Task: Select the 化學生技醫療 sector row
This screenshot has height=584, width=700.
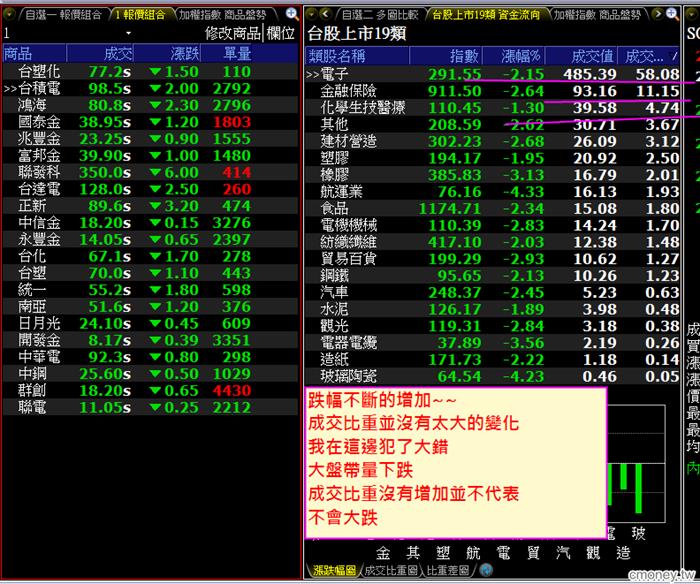Action: pos(493,107)
